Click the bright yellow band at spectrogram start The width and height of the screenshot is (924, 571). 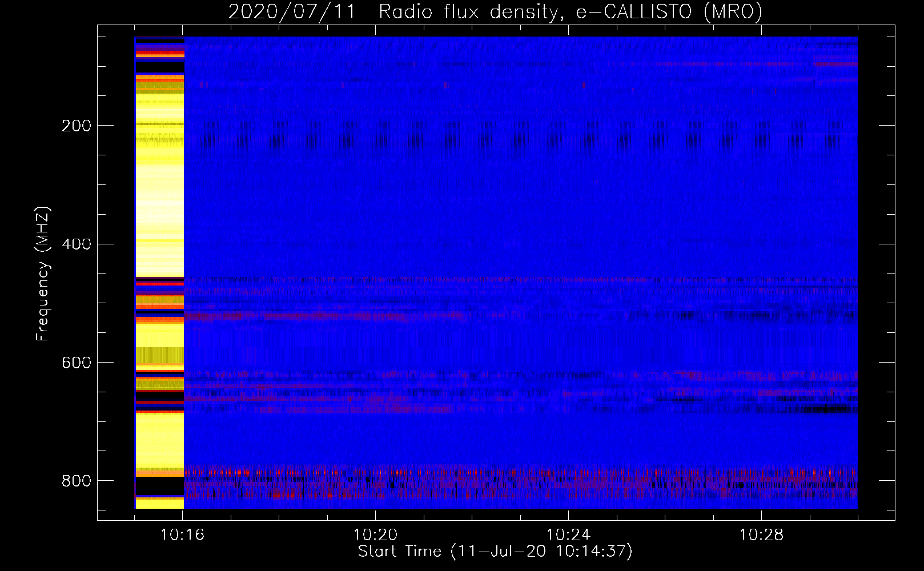pos(159,272)
